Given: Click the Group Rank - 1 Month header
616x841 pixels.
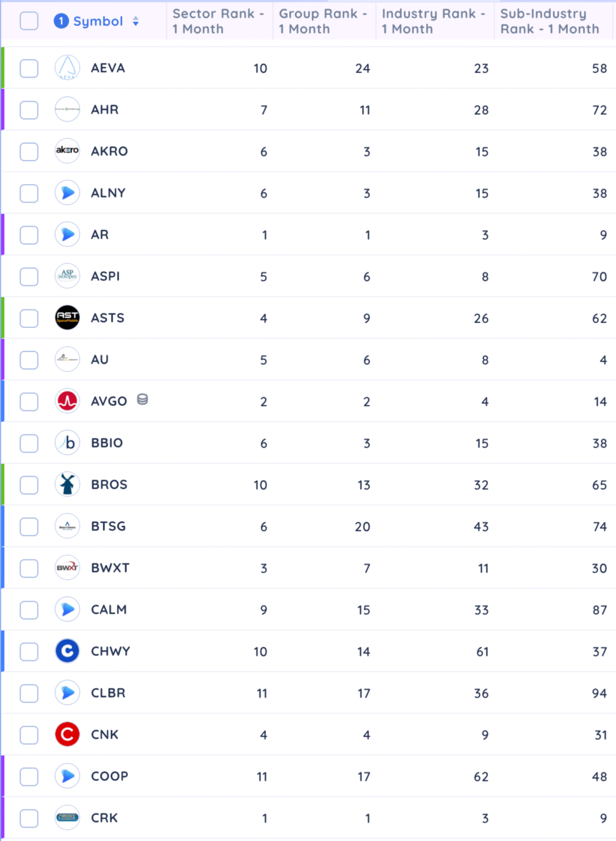Looking at the screenshot, I should click(323, 21).
